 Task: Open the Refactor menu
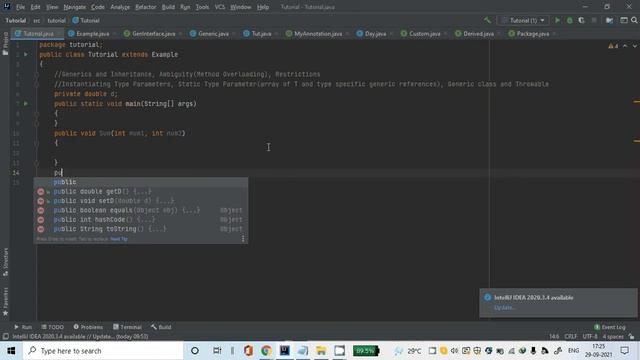pos(146,7)
